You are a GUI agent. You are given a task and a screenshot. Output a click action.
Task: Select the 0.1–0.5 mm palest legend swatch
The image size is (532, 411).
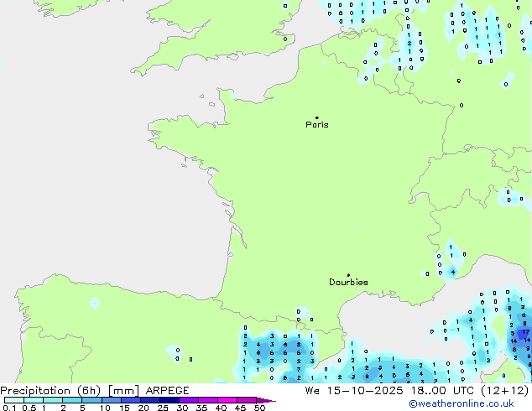coord(14,400)
